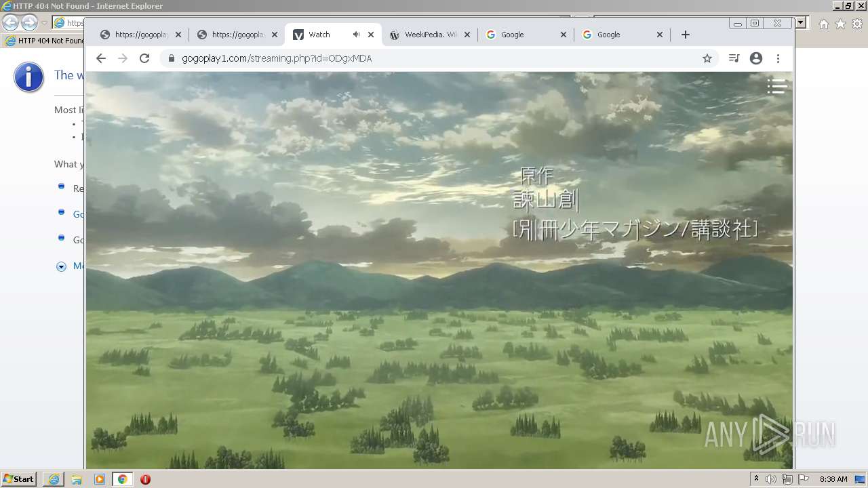Image resolution: width=868 pixels, height=488 pixels.
Task: Open the video player playlist menu icon
Action: click(777, 86)
